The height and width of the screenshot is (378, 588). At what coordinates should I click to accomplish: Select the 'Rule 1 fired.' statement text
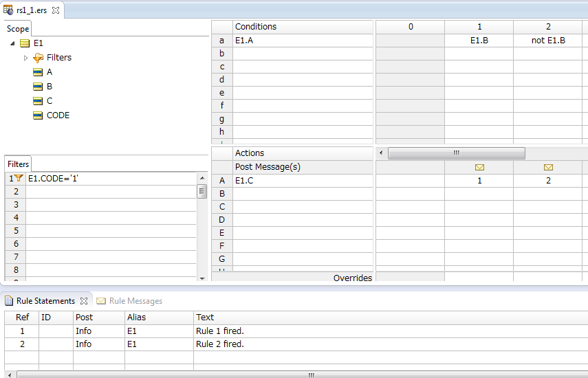(x=220, y=331)
